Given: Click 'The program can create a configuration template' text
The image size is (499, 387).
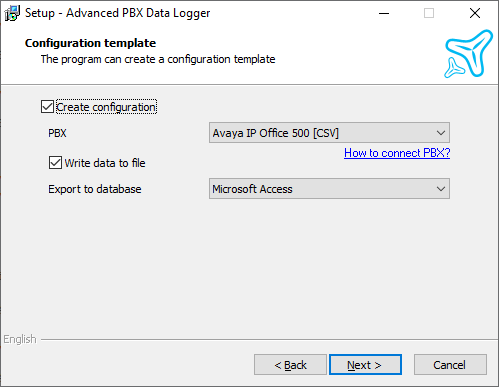Looking at the screenshot, I should pos(158,59).
